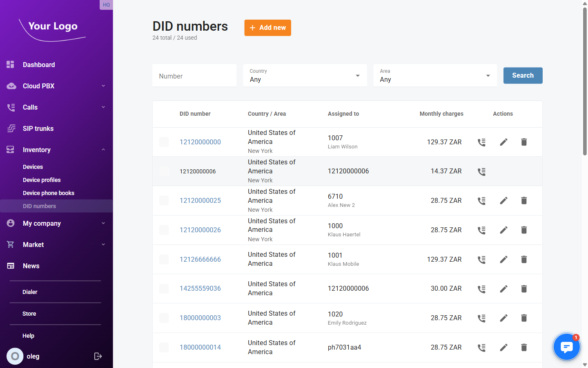The height and width of the screenshot is (368, 588).
Task: Click the Market shopping cart icon
Action: click(10, 245)
